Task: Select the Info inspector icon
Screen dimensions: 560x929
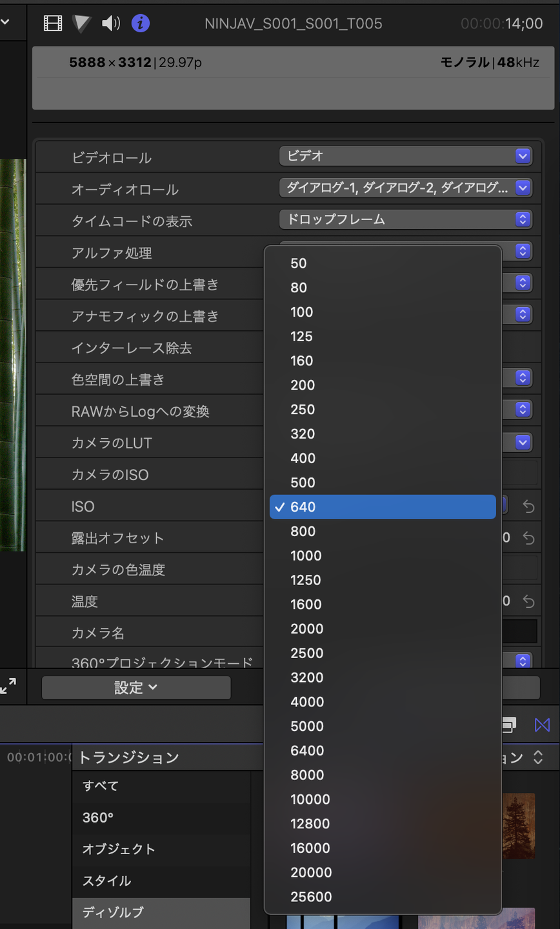Action: click(x=140, y=24)
